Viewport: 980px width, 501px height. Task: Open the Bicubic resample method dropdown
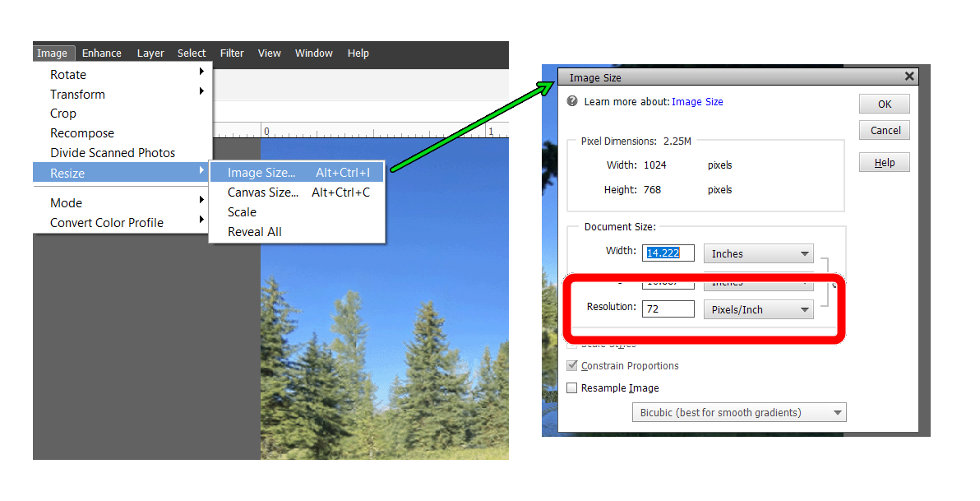738,412
